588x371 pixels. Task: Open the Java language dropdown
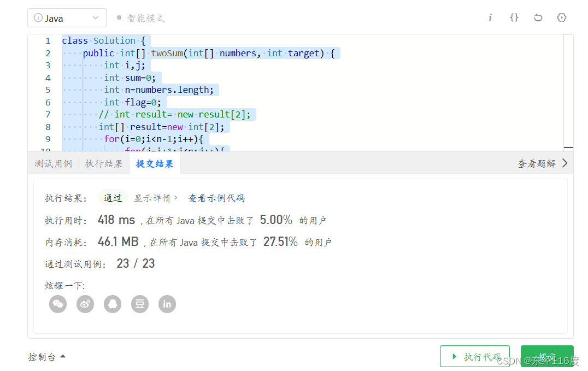click(x=66, y=17)
